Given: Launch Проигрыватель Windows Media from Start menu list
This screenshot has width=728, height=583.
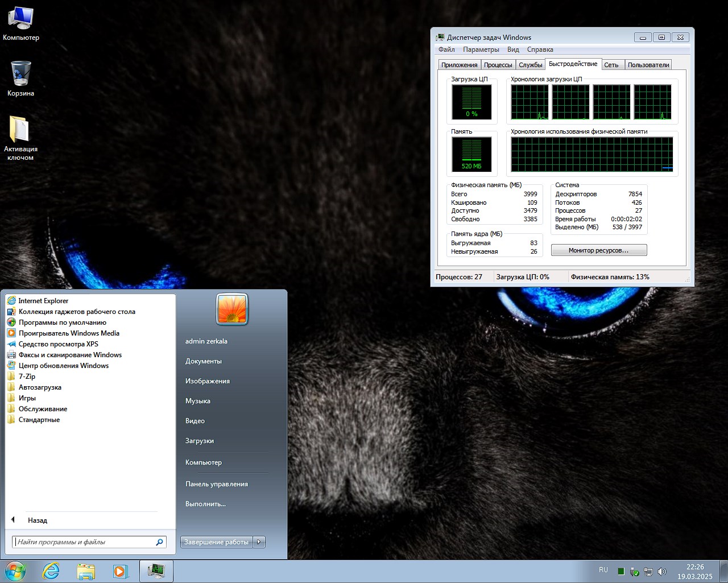Looking at the screenshot, I should point(69,333).
